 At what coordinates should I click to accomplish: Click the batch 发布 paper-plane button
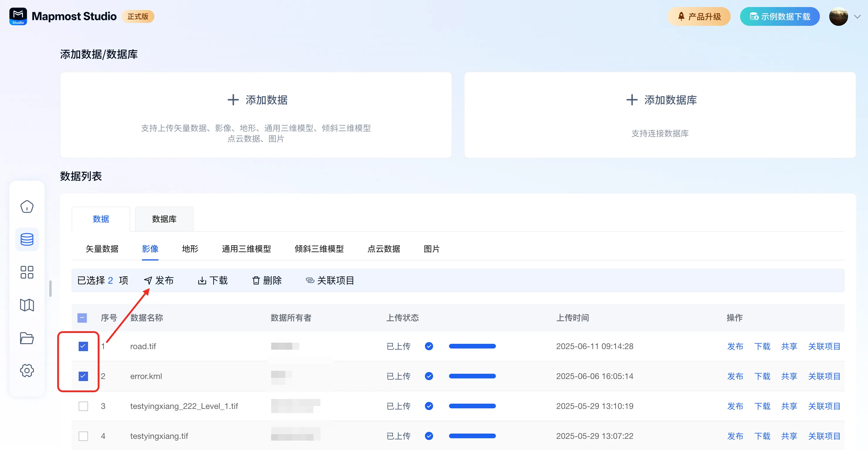click(x=159, y=280)
